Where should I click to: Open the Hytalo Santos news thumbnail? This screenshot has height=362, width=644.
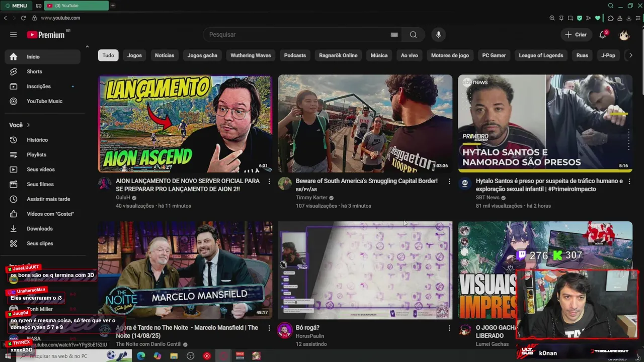(545, 124)
